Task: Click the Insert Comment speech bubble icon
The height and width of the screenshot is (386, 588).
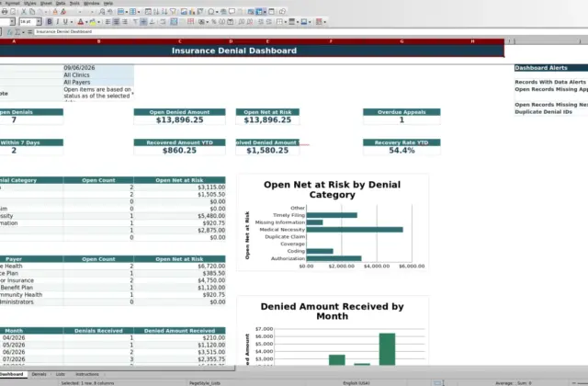Action: 232,12
